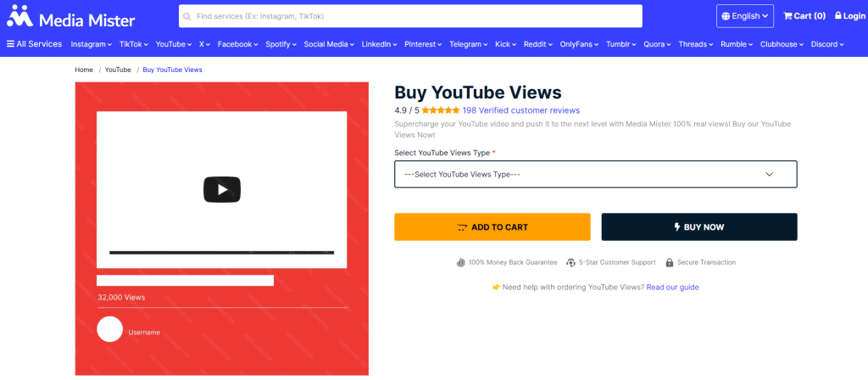
Task: Click the ADD TO CART button
Action: tap(492, 227)
